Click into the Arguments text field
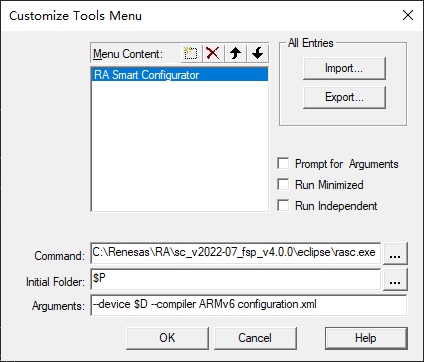This screenshot has width=424, height=362. 249,305
